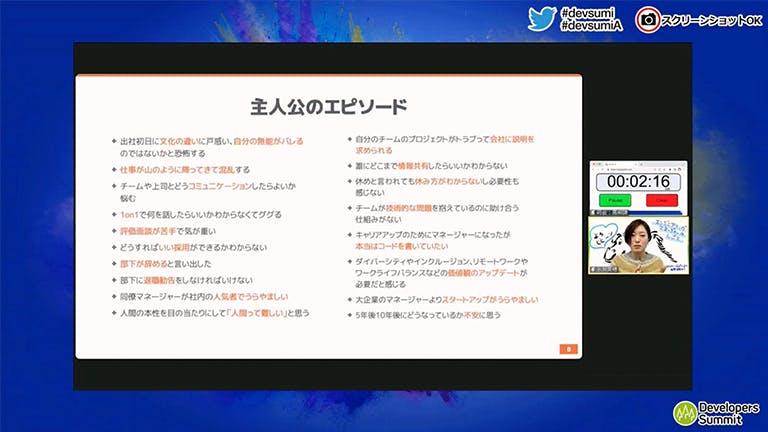Click the screenshot OK camera icon
The height and width of the screenshot is (432, 768).
(x=648, y=20)
